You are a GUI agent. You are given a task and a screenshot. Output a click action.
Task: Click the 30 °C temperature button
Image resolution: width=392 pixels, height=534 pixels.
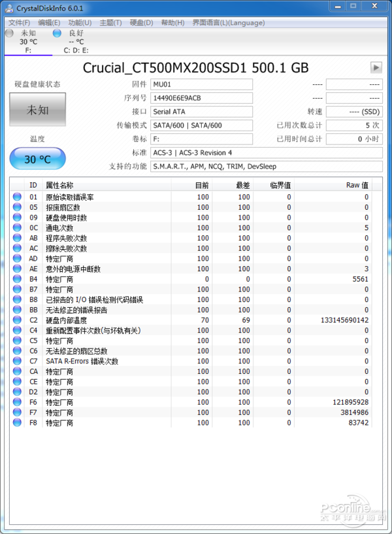pyautogui.click(x=37, y=159)
